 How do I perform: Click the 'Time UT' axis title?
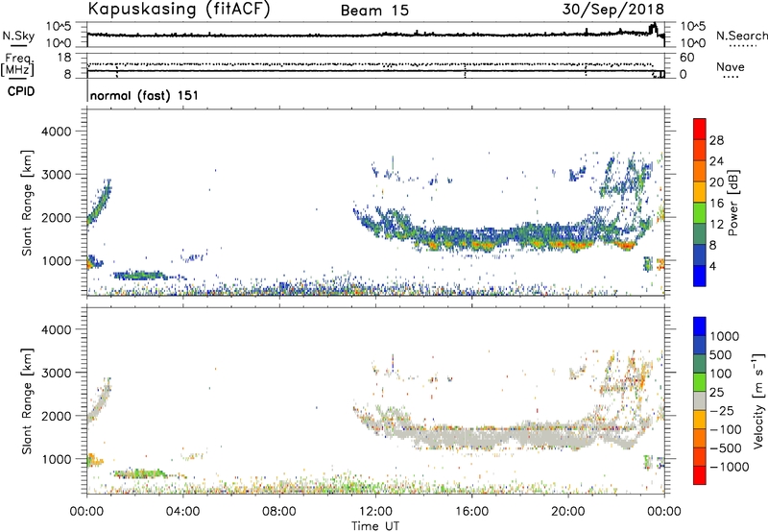pyautogui.click(x=375, y=525)
